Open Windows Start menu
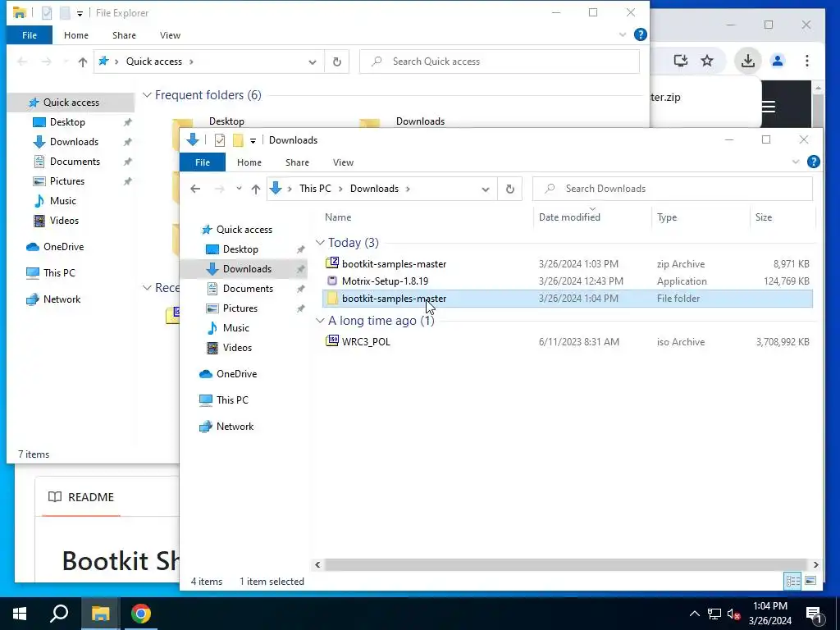The height and width of the screenshot is (630, 840). pos(20,614)
